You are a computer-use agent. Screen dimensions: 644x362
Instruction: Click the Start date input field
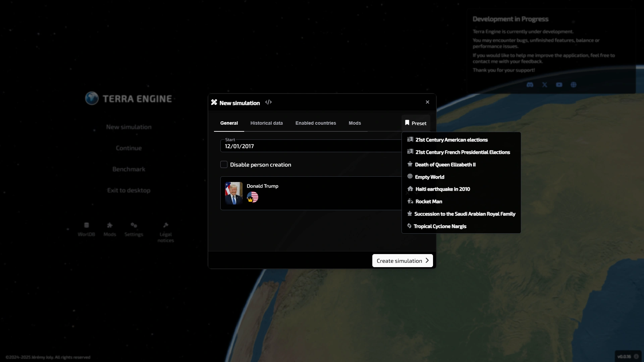pyautogui.click(x=311, y=146)
